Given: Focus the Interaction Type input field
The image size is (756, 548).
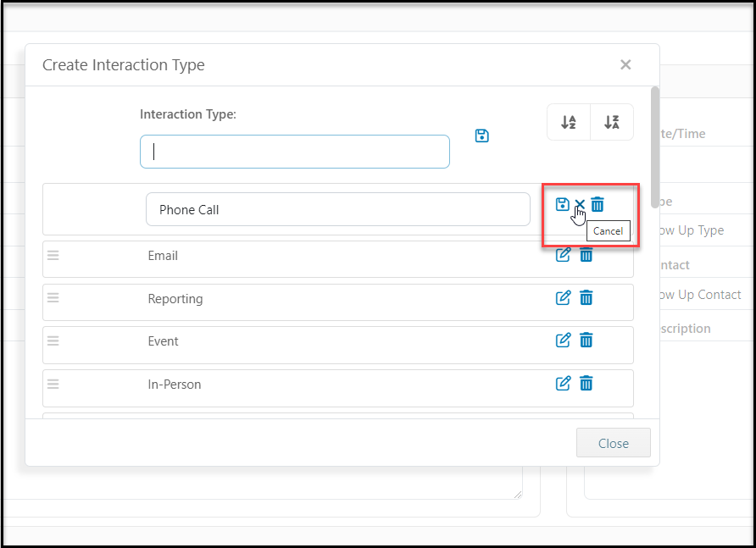Looking at the screenshot, I should click(295, 152).
